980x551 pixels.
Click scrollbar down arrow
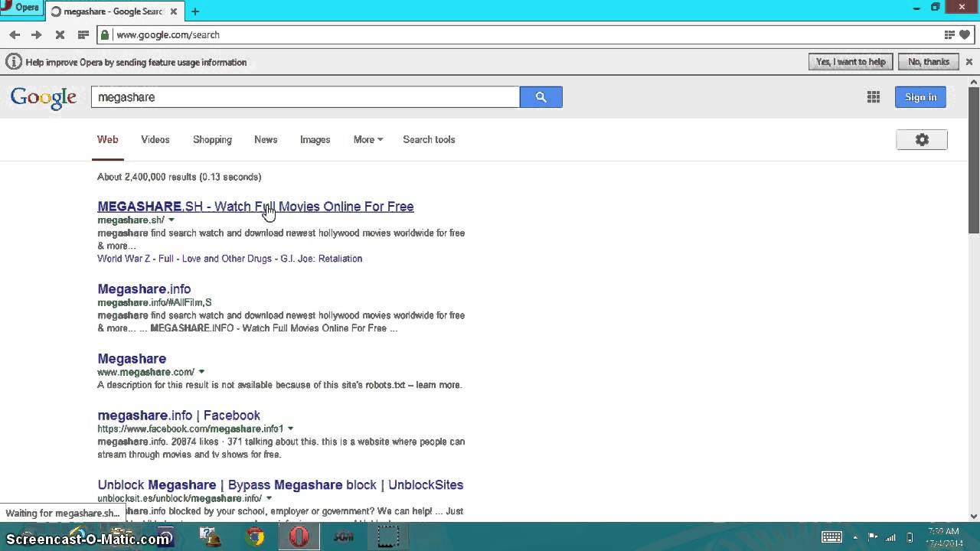click(974, 516)
